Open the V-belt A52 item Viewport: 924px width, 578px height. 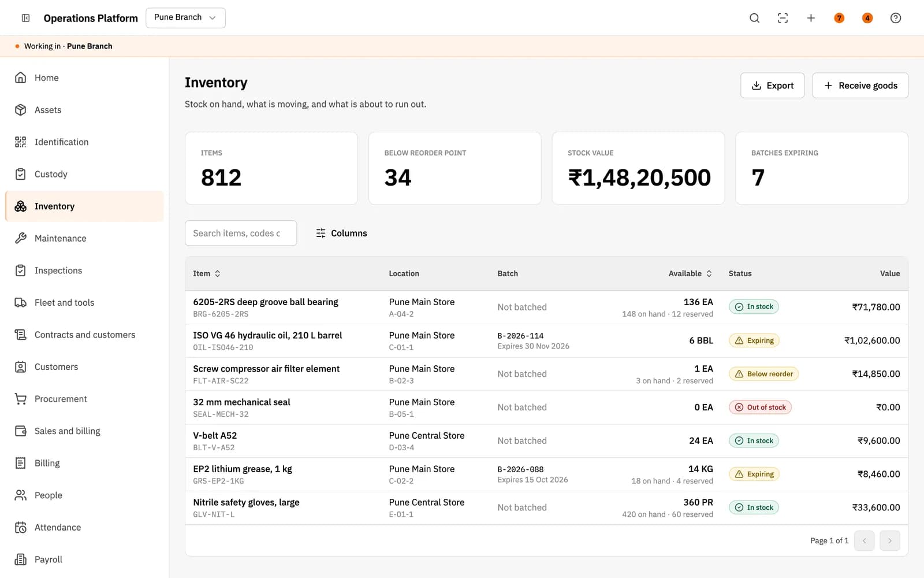click(x=215, y=435)
